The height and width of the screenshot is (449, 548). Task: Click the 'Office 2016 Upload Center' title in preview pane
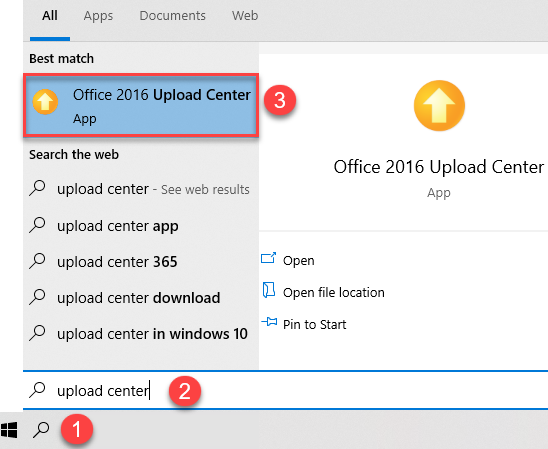click(x=439, y=167)
